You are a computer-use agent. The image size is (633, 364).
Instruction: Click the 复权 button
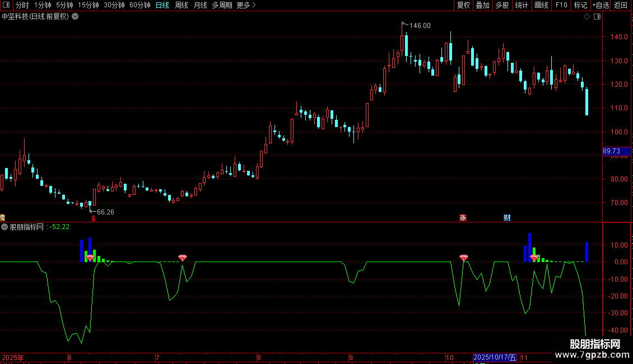[x=463, y=5]
